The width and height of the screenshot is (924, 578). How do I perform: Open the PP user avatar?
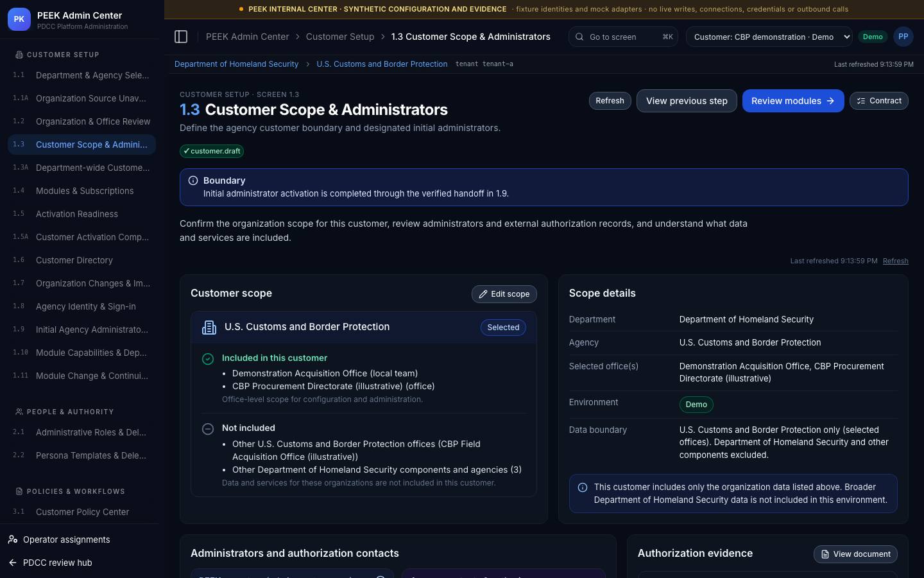pos(903,37)
